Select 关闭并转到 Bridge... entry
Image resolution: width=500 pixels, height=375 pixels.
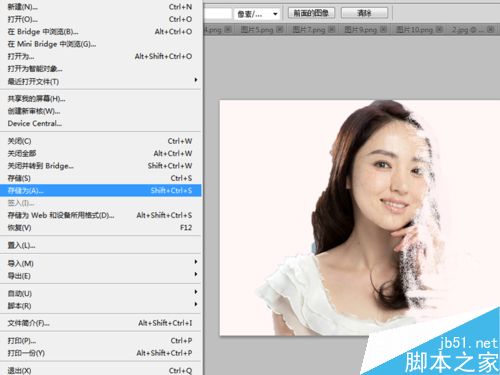pyautogui.click(x=100, y=165)
